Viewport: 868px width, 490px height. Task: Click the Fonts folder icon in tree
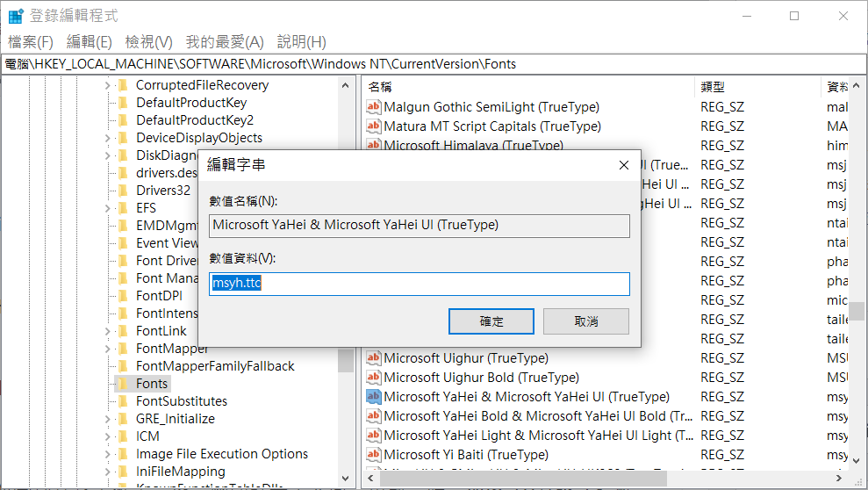click(x=123, y=384)
